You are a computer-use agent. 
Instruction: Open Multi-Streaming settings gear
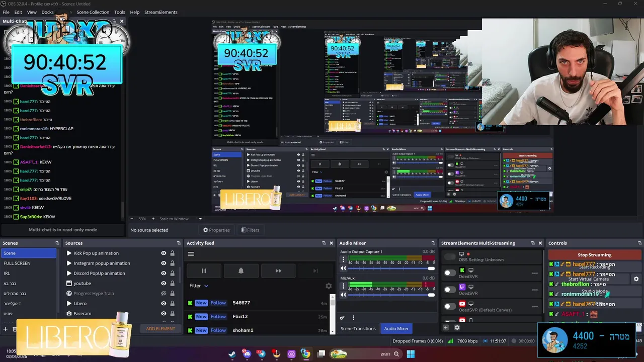[x=457, y=327]
